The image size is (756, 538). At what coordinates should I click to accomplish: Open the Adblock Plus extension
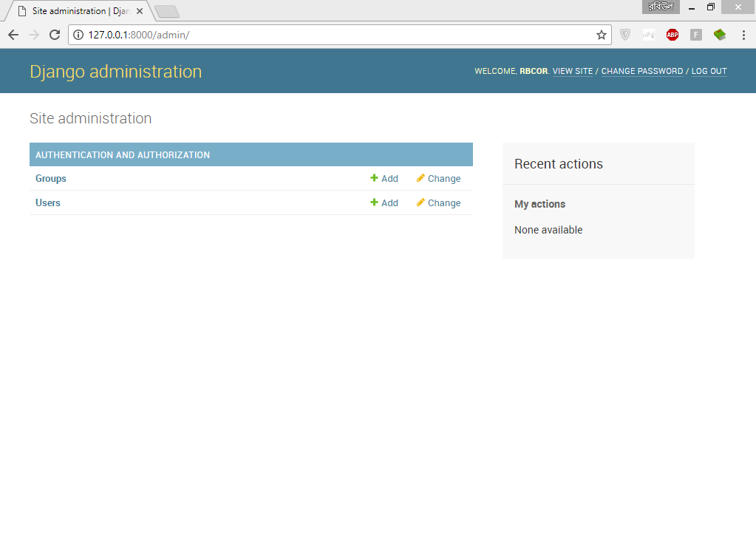pos(672,35)
